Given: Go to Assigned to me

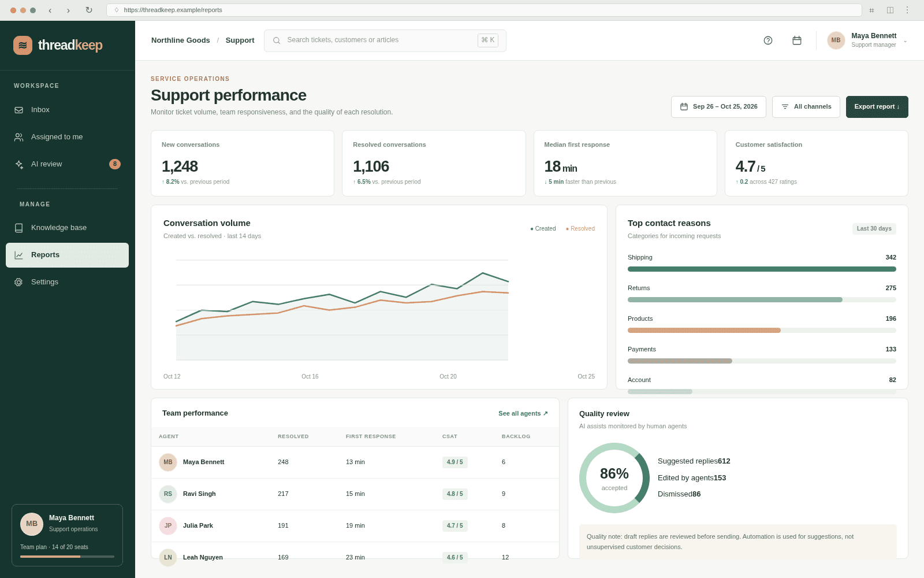Looking at the screenshot, I should [x=67, y=137].
